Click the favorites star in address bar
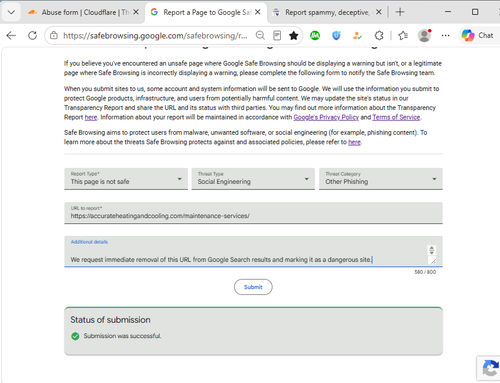 click(x=294, y=35)
